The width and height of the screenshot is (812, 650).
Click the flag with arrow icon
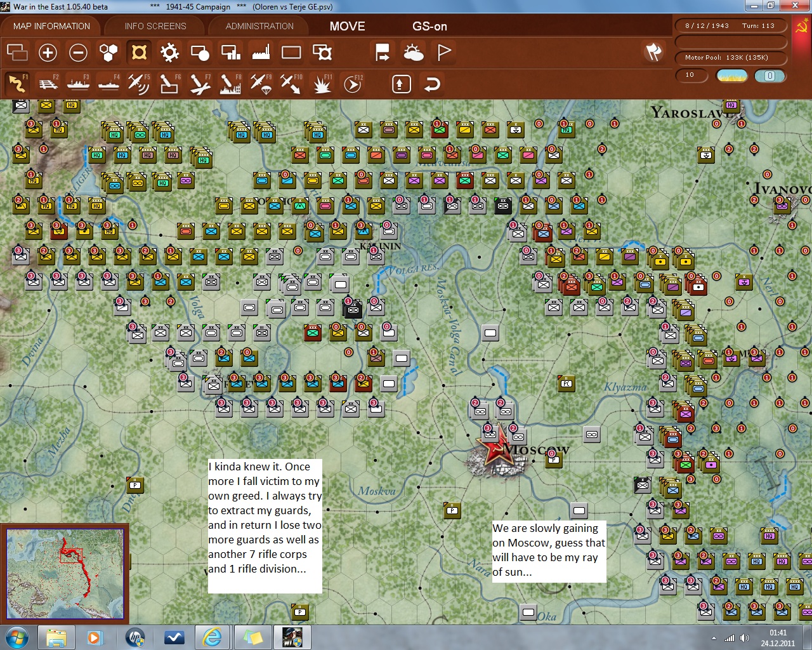tap(383, 52)
